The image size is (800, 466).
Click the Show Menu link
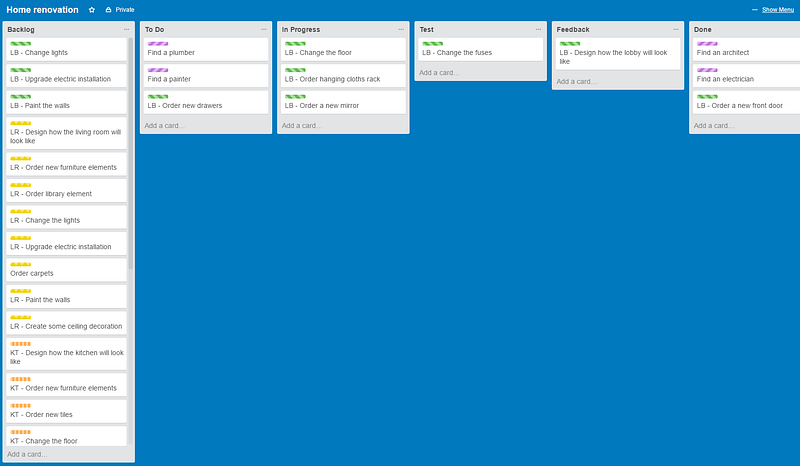(x=778, y=10)
